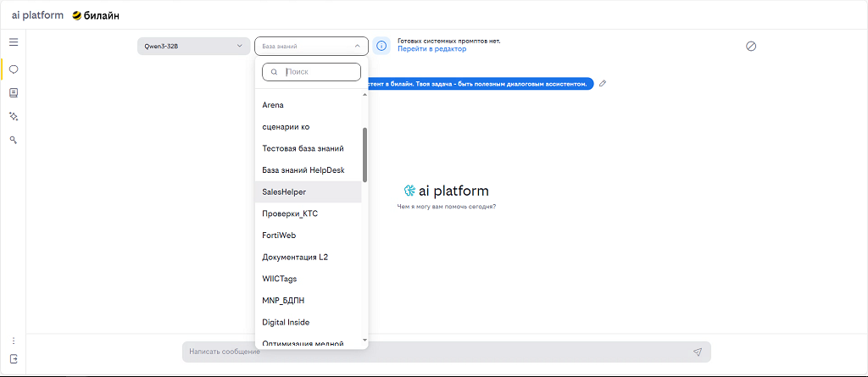The height and width of the screenshot is (377, 868).
Task: Choose MNP_БДПН option
Action: coord(309,301)
